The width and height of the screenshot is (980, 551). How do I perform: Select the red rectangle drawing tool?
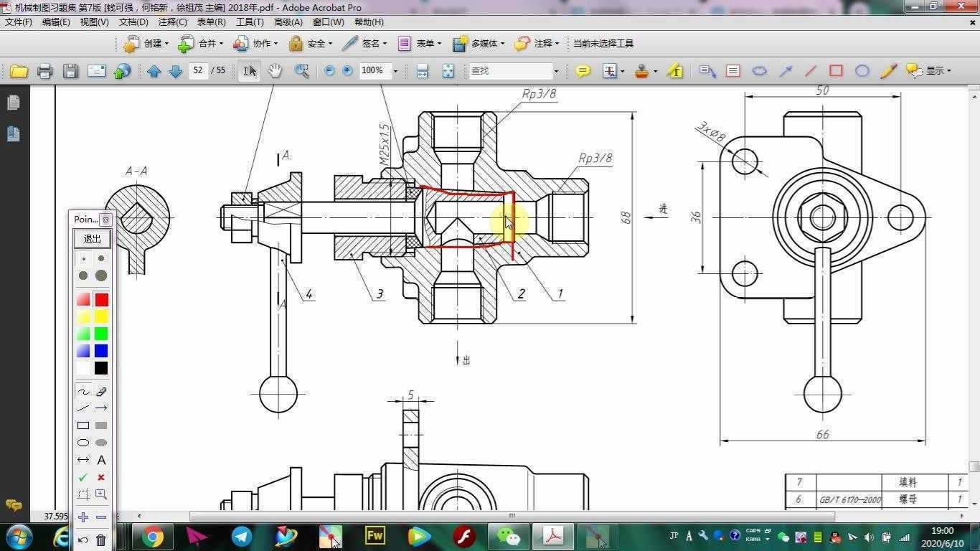point(836,70)
